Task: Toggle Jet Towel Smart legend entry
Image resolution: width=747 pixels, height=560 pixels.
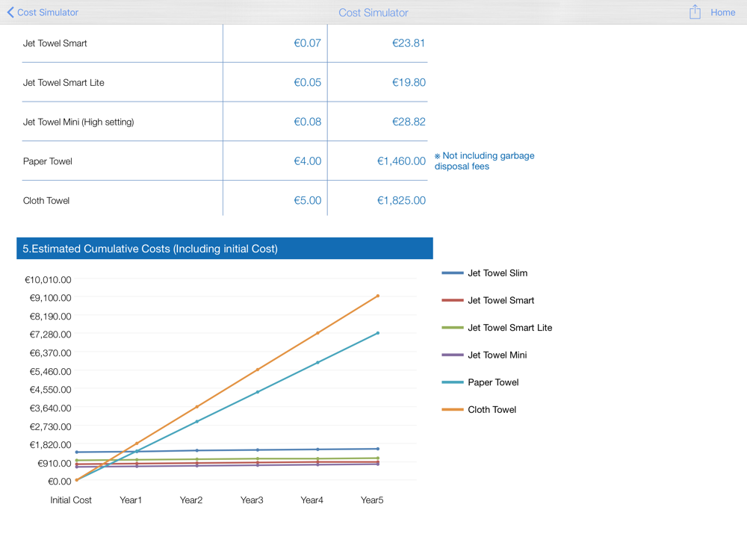Action: (500, 300)
